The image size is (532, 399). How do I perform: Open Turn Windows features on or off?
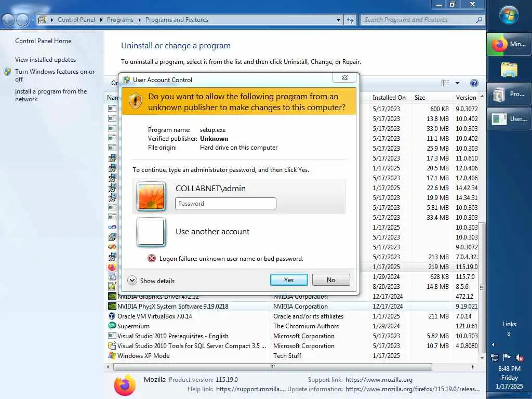click(x=55, y=75)
